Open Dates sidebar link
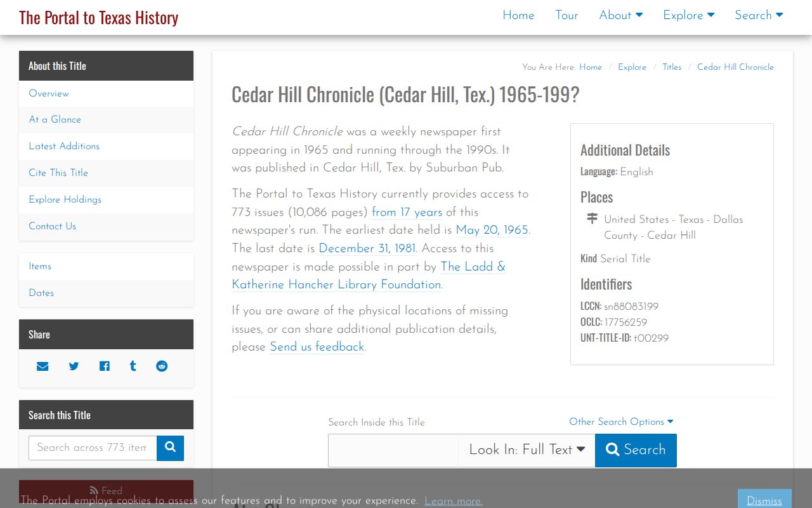 pos(106,293)
